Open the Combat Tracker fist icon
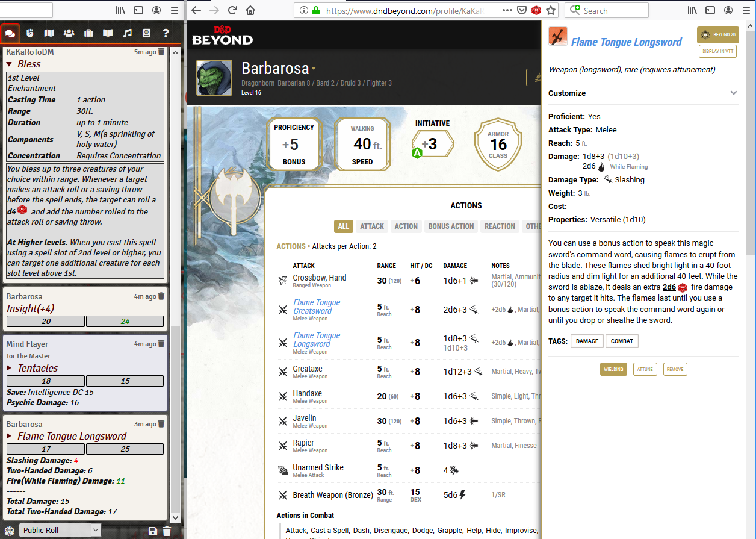 (x=29, y=33)
